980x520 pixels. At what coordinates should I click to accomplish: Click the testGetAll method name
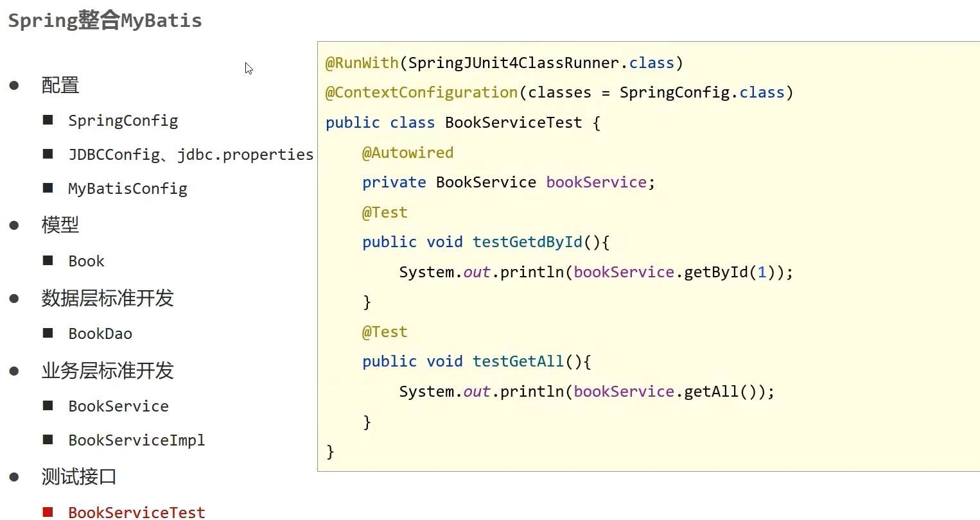pos(518,361)
